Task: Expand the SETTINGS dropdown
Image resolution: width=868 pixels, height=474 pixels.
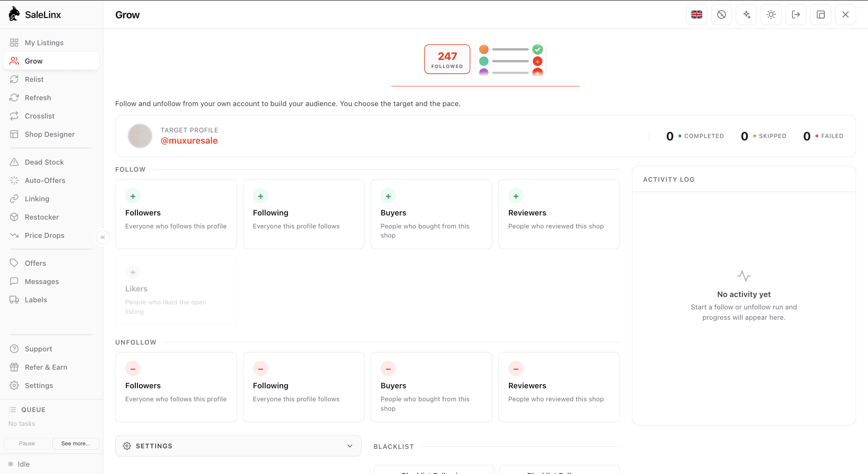Action: 238,446
